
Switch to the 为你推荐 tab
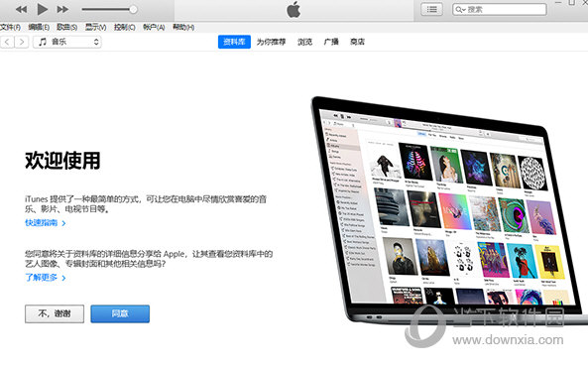271,42
